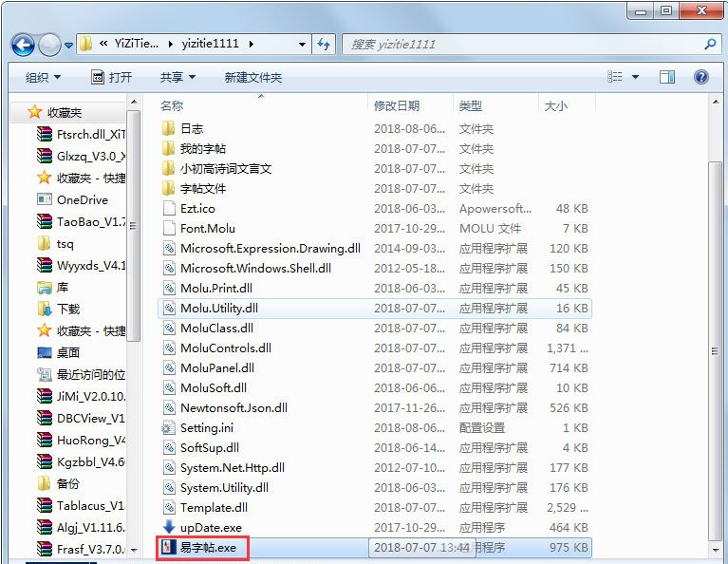728x564 pixels.
Task: Select the MoluControls.dll file
Action: (x=226, y=348)
